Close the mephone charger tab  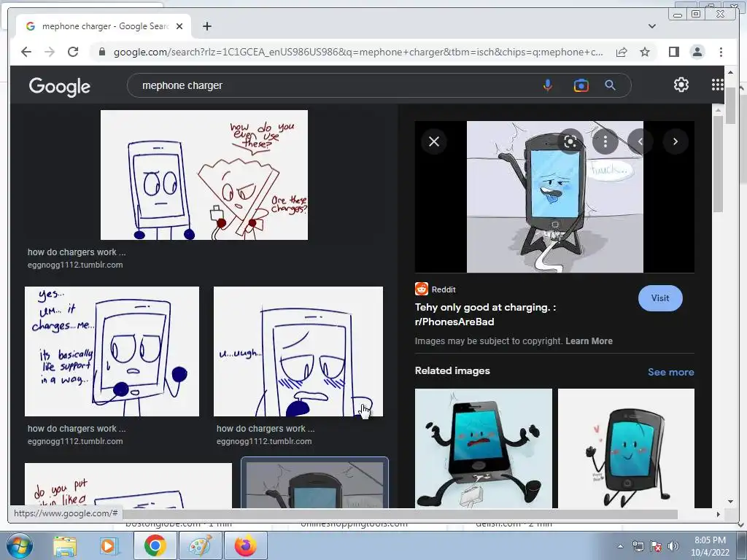(179, 26)
